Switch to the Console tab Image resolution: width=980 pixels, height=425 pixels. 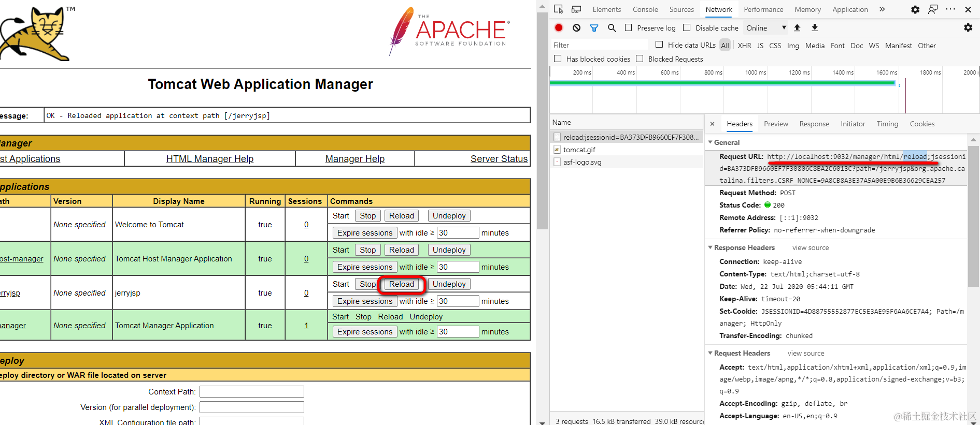(645, 9)
